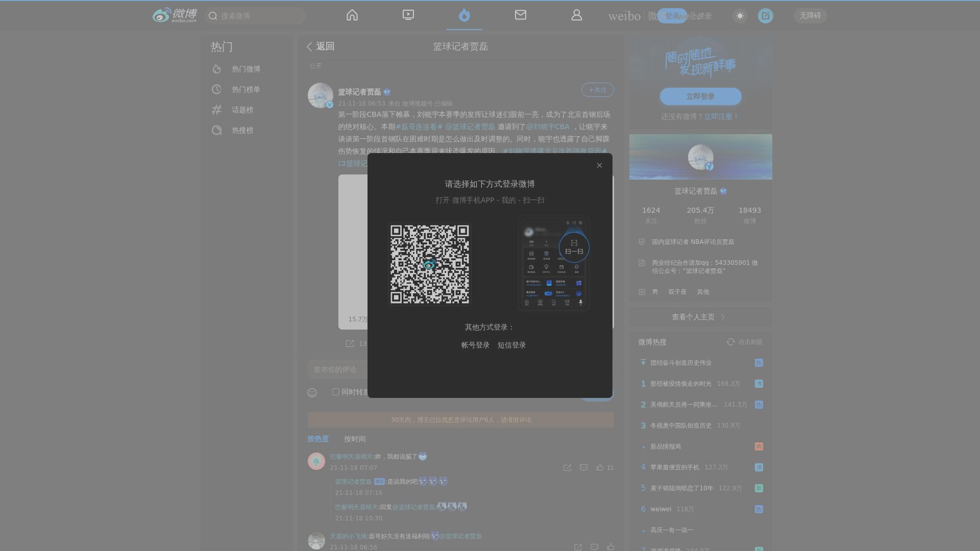Reply icon on the first comment
The height and width of the screenshot is (551, 980).
[x=583, y=467]
